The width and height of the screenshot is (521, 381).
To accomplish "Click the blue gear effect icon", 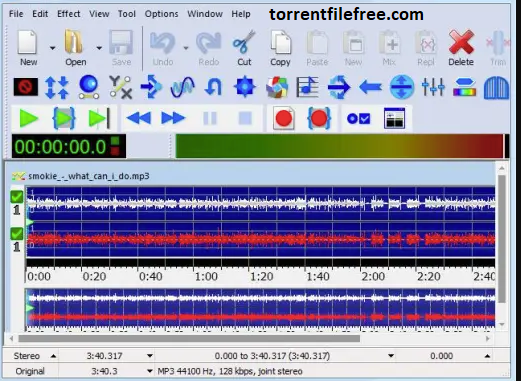I will 245,87.
